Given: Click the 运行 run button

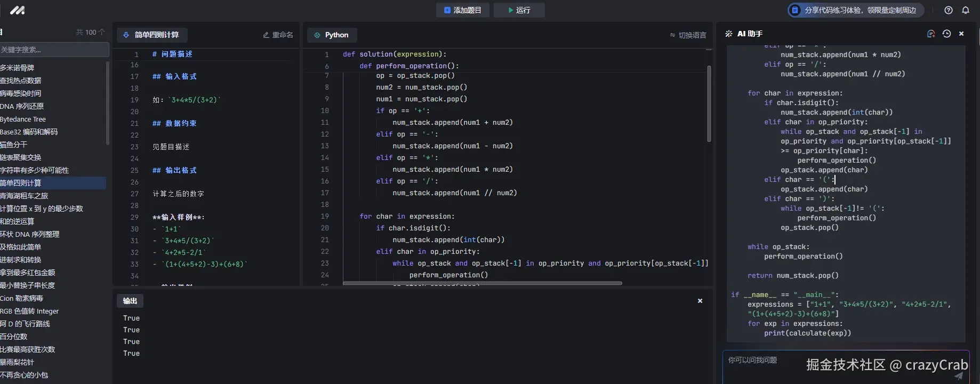Looking at the screenshot, I should click(x=519, y=10).
